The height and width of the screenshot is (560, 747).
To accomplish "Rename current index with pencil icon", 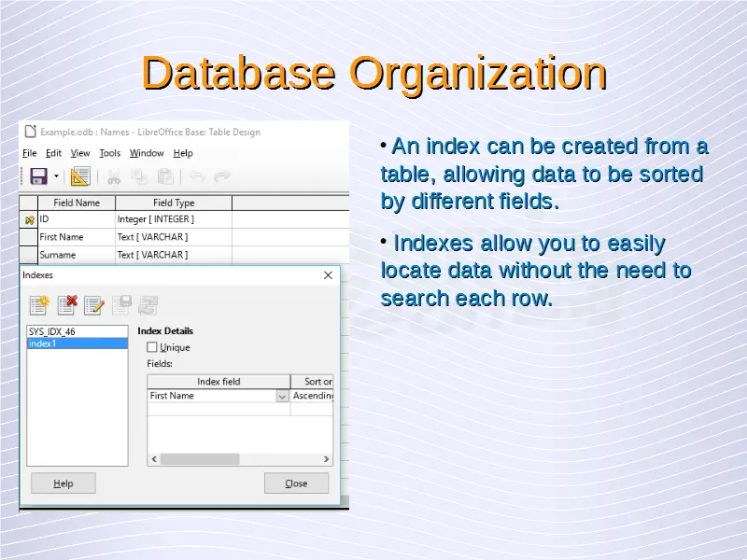I will pos(94,304).
